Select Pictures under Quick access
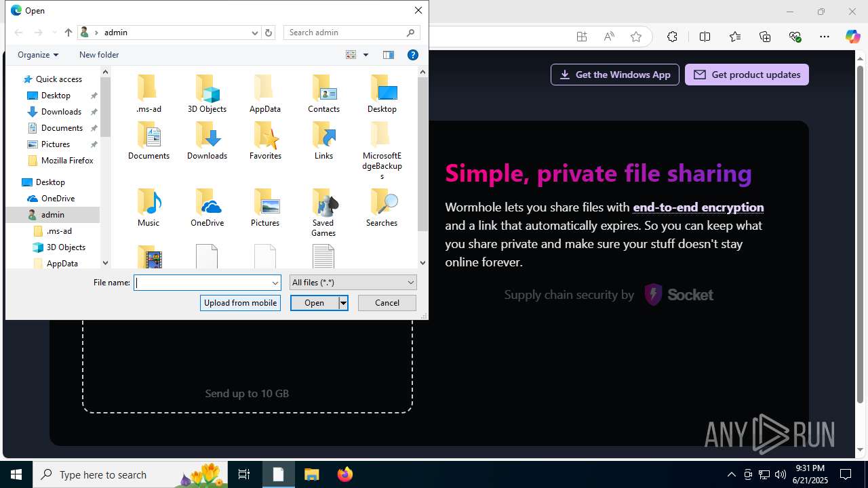 pos(56,144)
